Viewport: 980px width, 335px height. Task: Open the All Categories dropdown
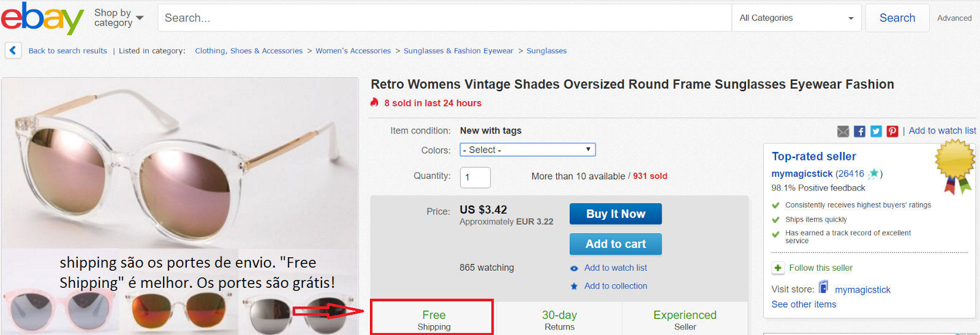click(x=796, y=18)
